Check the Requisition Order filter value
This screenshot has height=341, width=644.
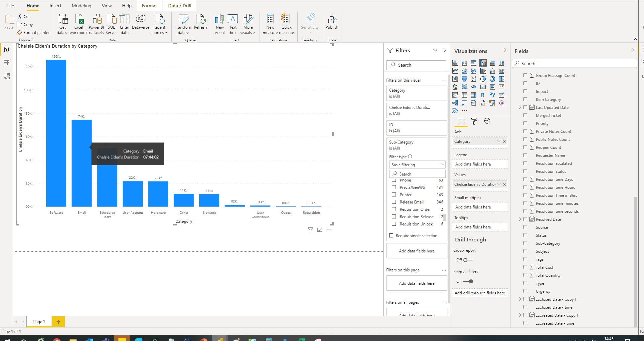[x=394, y=209]
